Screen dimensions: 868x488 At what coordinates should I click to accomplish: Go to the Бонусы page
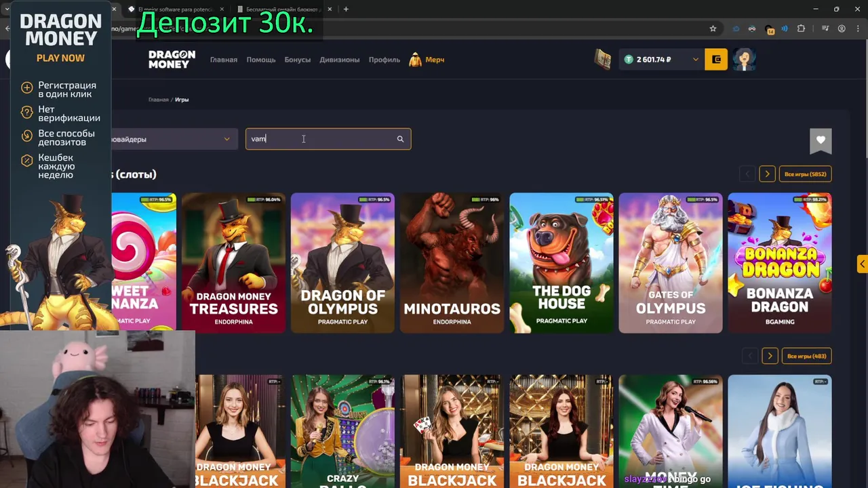pos(298,60)
